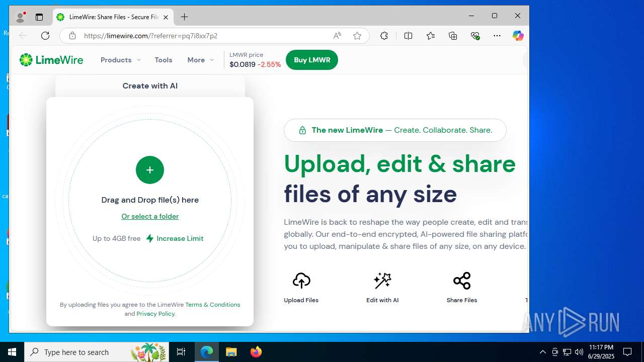Click the taskbar clock and date
The height and width of the screenshot is (362, 644).
coord(601,352)
